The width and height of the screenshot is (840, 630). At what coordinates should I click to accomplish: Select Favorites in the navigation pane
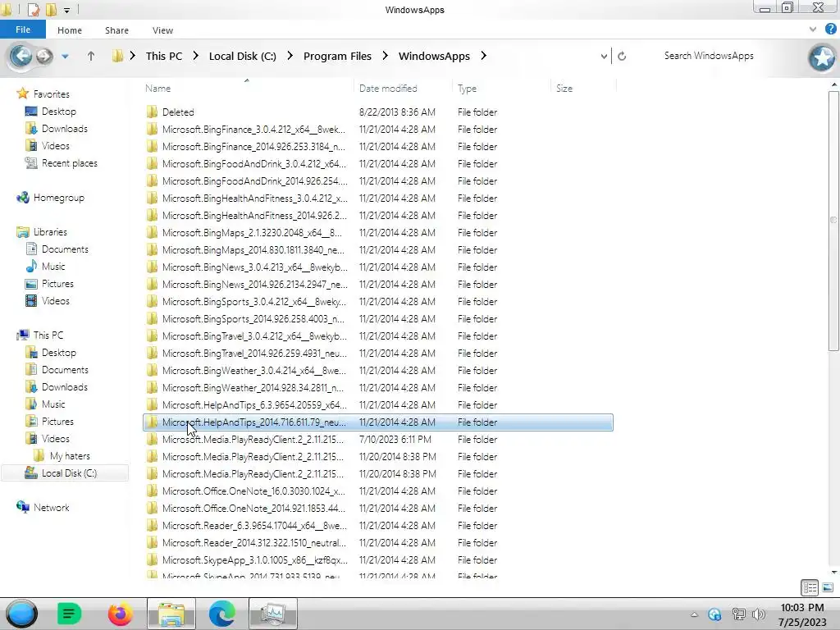(x=52, y=94)
